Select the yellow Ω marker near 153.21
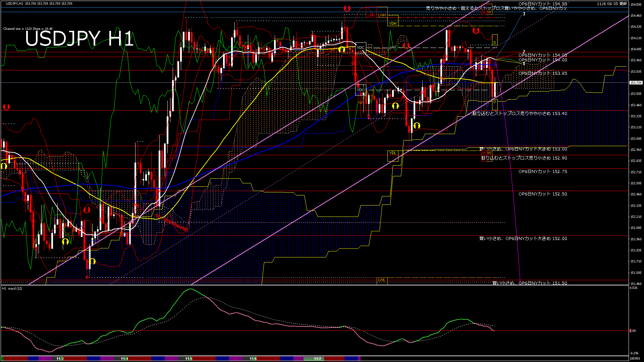This screenshot has height=362, width=644. [417, 125]
